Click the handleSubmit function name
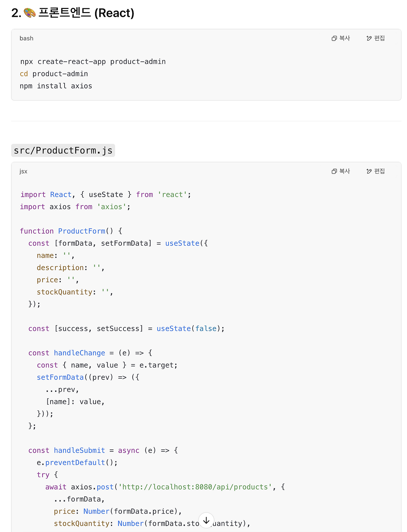The image size is (407, 532). (79, 450)
